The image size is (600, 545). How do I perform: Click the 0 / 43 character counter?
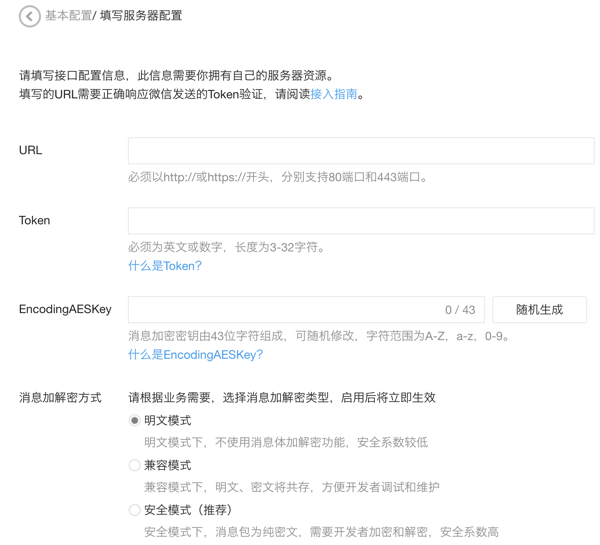[x=460, y=310]
